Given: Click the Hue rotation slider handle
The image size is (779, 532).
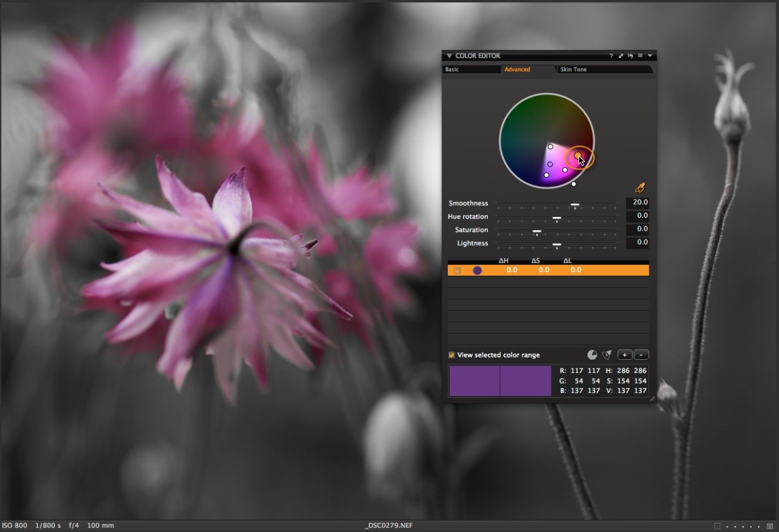Looking at the screenshot, I should [557, 218].
